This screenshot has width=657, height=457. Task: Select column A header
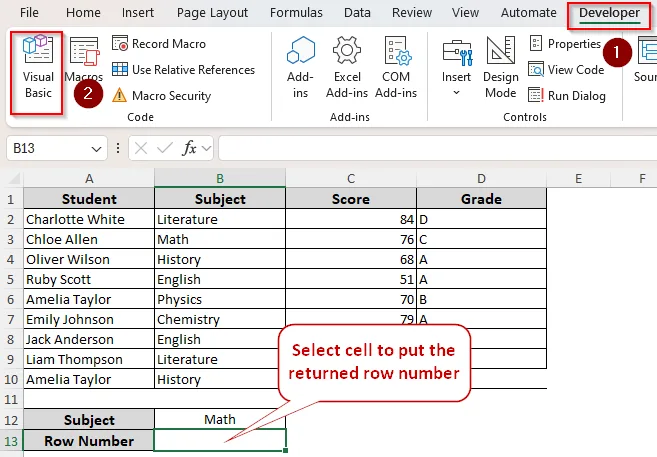click(89, 179)
